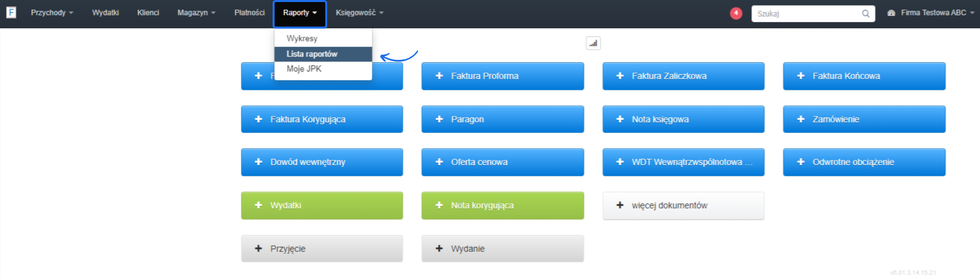The image size is (980, 277).
Task: Add a new Nota korygująca
Action: click(x=503, y=205)
